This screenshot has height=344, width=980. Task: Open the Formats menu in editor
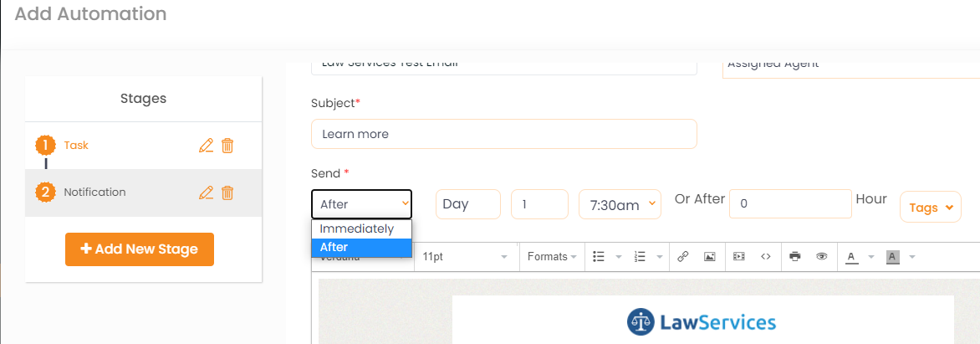(x=552, y=256)
